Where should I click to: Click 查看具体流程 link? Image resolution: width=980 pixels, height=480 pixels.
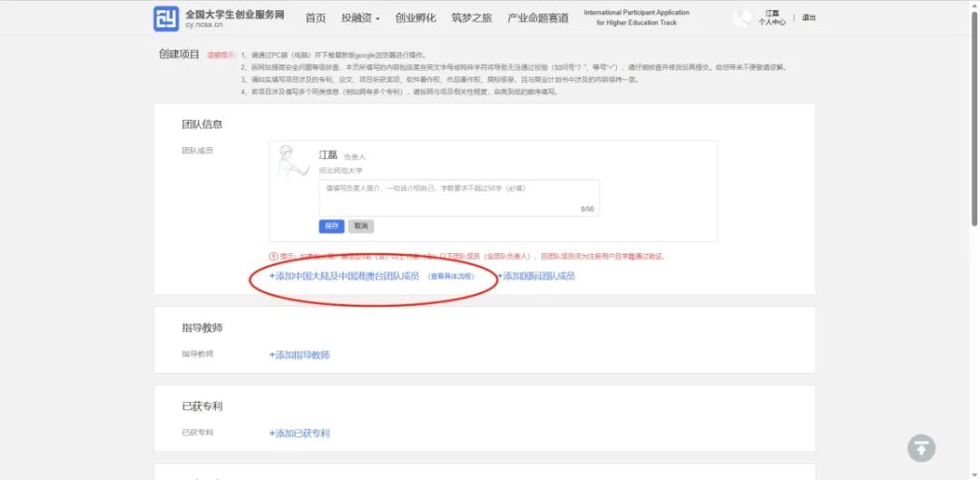pyautogui.click(x=451, y=276)
